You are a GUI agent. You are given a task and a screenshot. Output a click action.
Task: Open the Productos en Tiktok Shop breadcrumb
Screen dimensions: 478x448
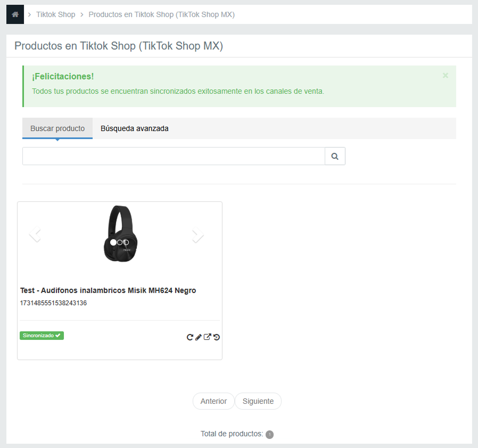(x=162, y=14)
